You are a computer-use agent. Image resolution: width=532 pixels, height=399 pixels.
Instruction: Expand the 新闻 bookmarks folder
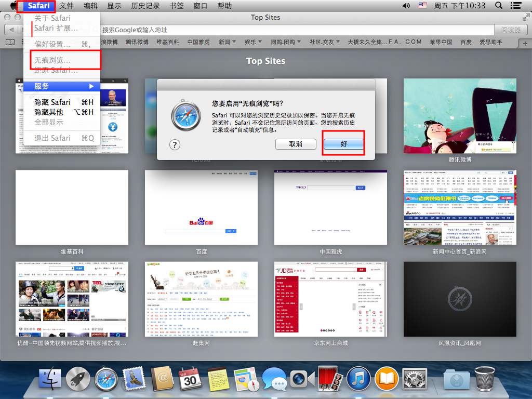coord(227,42)
